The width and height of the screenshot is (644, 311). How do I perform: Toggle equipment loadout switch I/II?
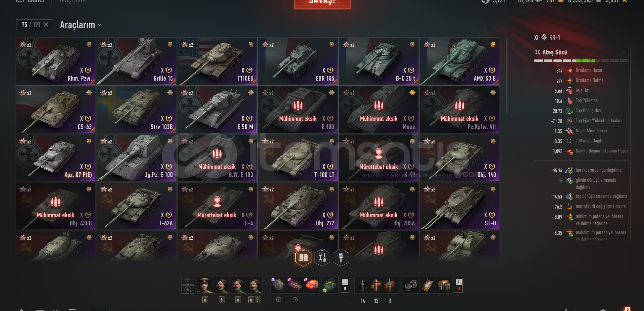point(345,285)
